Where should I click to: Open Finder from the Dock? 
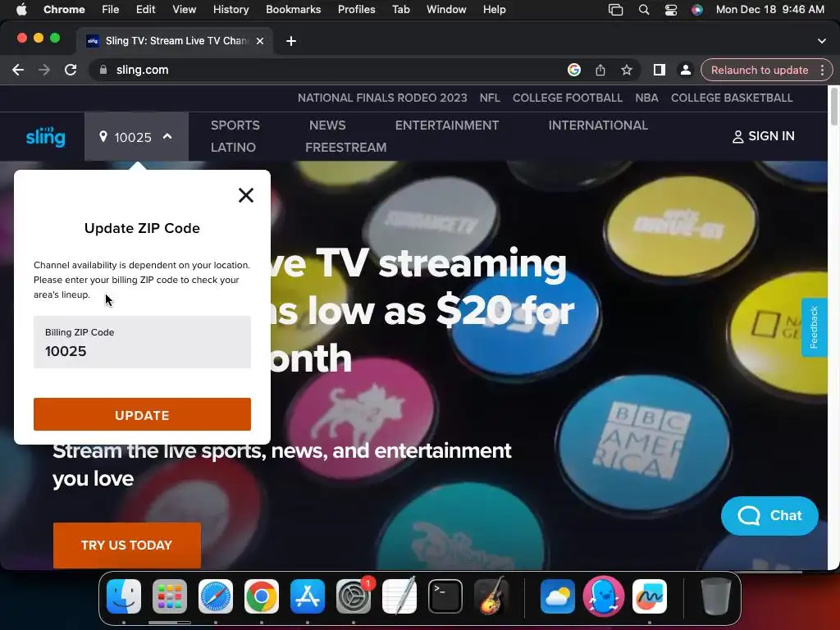pyautogui.click(x=124, y=596)
